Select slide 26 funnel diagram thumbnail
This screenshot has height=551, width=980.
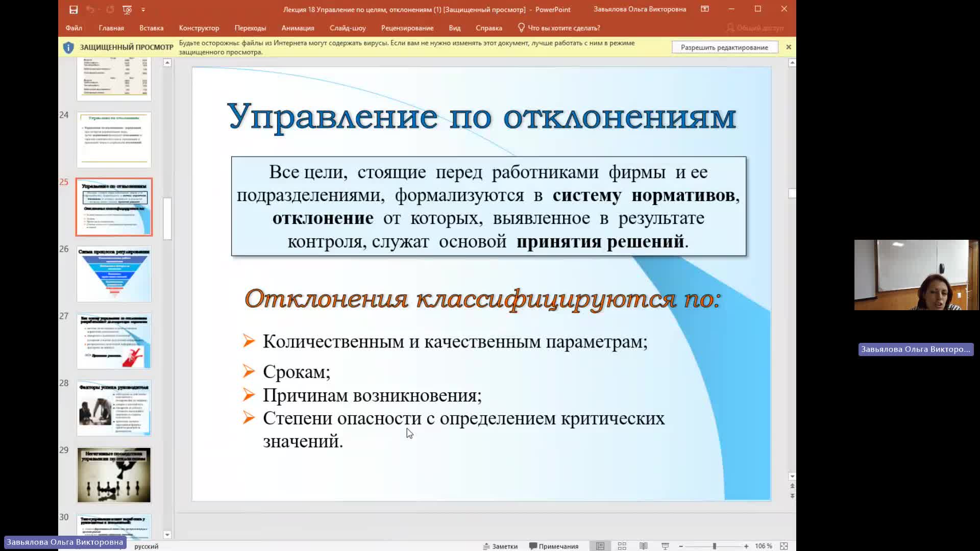pos(114,274)
